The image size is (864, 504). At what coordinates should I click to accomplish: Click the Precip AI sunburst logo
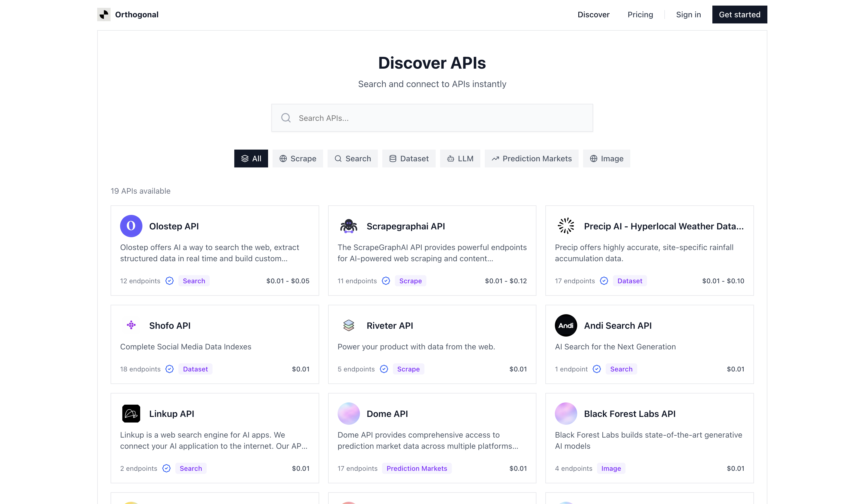(566, 226)
